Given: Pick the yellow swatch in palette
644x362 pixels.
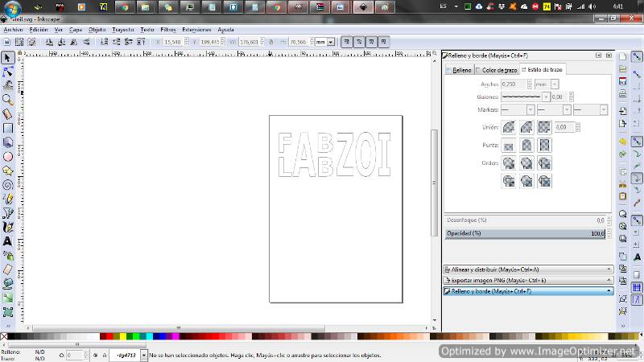Looking at the screenshot, I should (x=123, y=336).
